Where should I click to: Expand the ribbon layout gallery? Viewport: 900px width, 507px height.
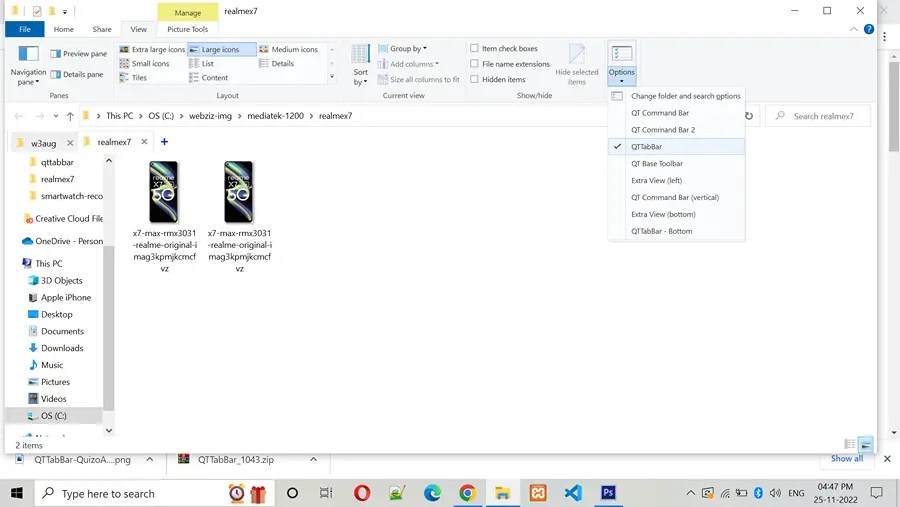(332, 76)
